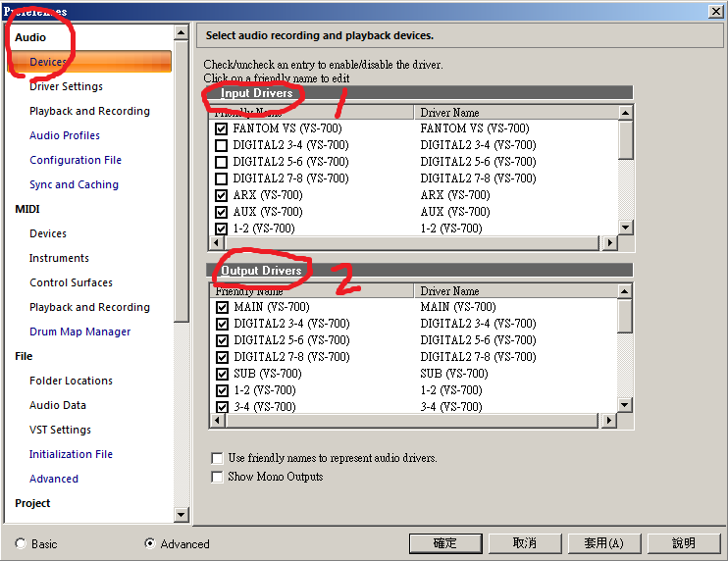
Task: Disable MAIN (VS-700) output driver
Action: [x=221, y=307]
